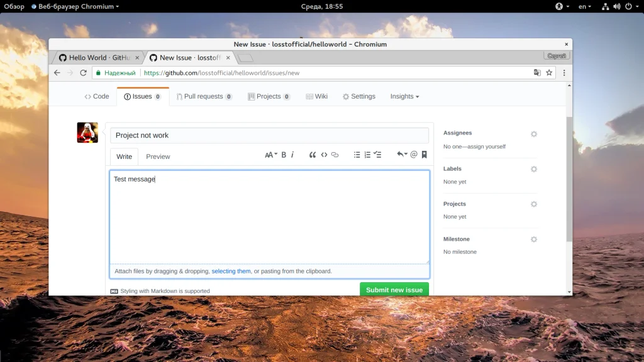Open a new browser tab
This screenshot has width=644, height=362.
pyautogui.click(x=246, y=58)
